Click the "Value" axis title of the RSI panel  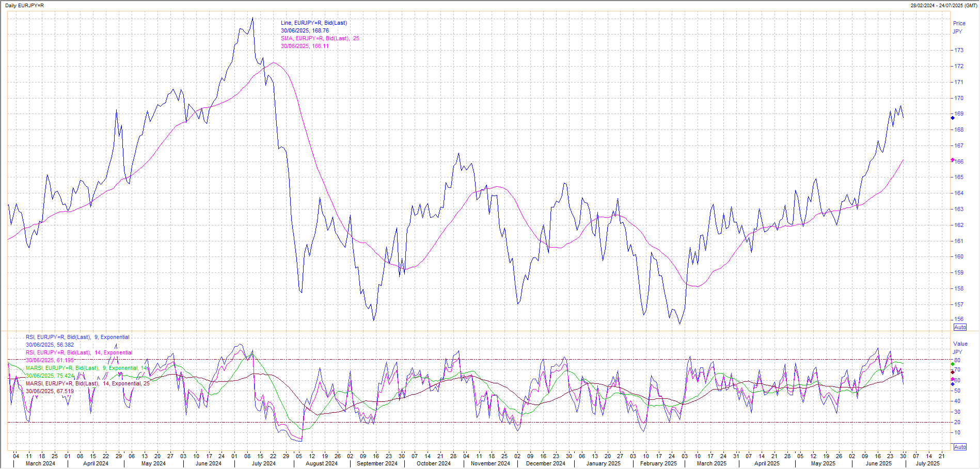(960, 344)
